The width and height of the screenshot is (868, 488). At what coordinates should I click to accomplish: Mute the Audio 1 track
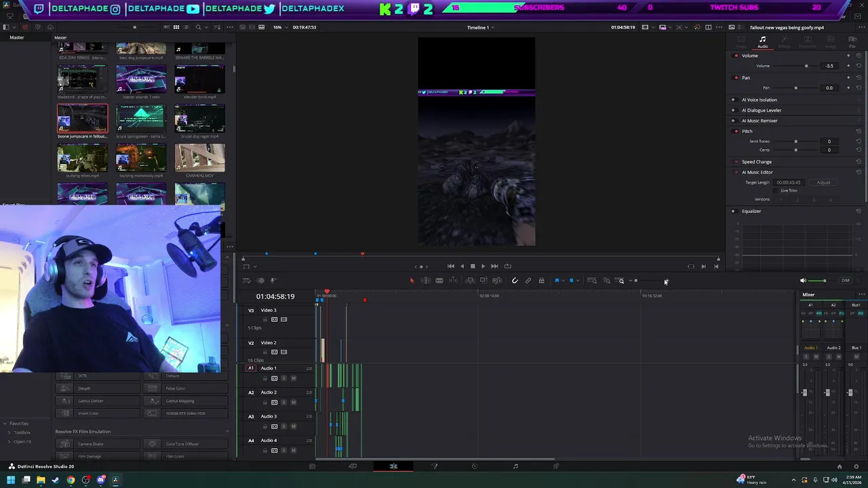(293, 378)
